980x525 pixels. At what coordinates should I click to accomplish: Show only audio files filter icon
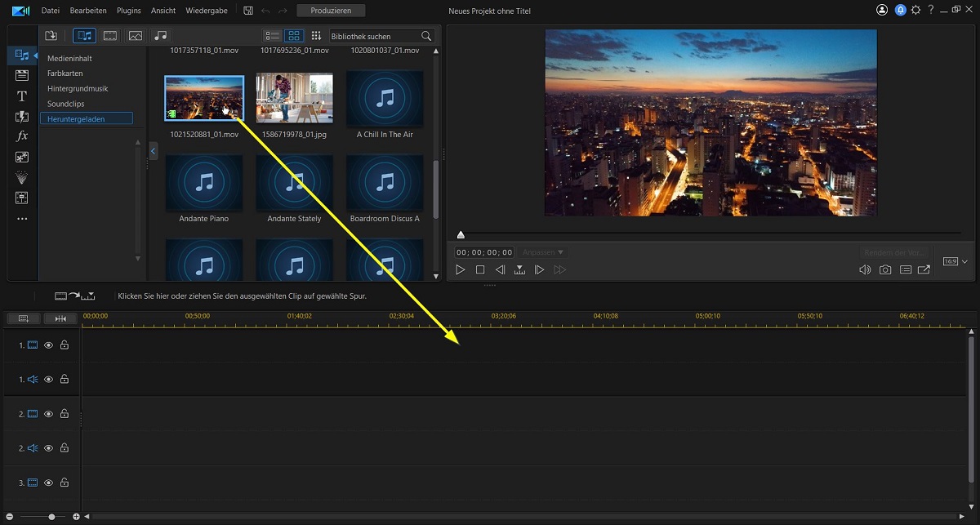[160, 36]
